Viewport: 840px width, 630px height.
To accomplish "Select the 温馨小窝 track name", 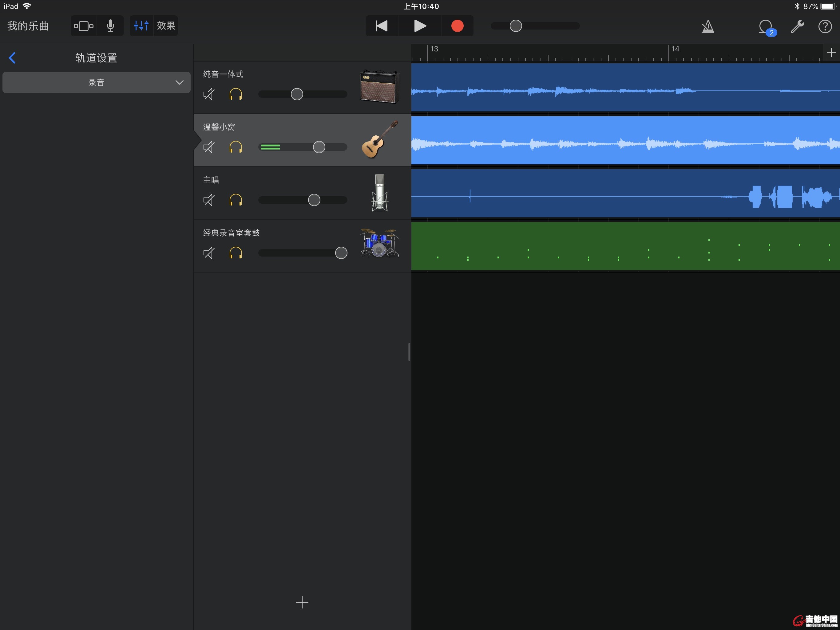I will [x=219, y=127].
